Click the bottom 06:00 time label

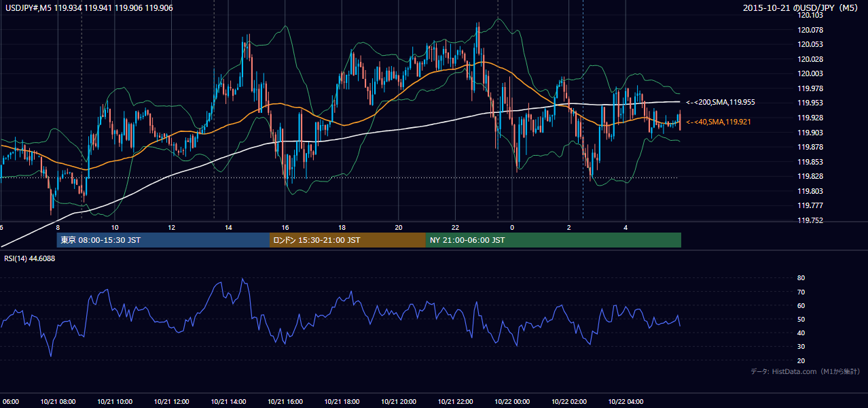(10, 401)
